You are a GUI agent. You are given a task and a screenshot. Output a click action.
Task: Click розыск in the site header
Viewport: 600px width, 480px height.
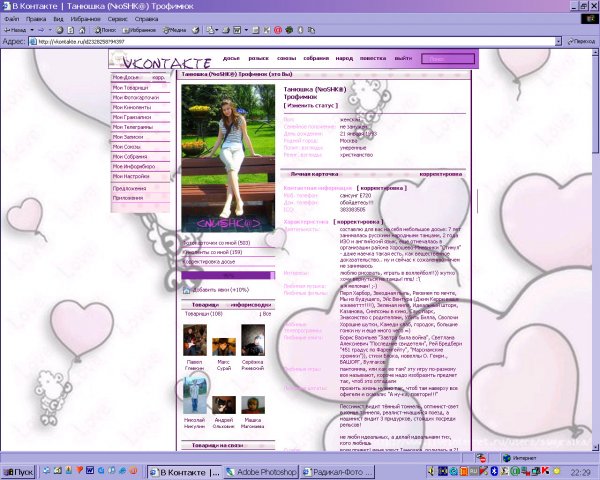258,58
